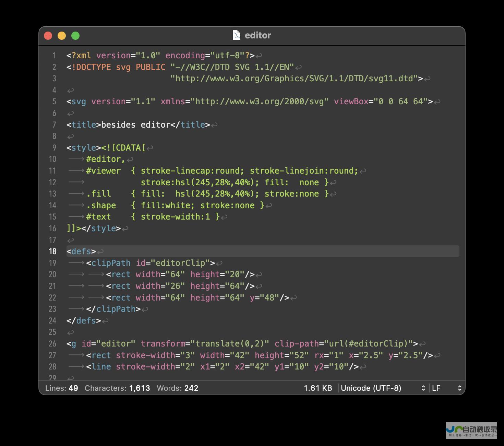Place cursor in the xml version declaration line
Image resolution: width=504 pixels, height=446 pixels.
click(x=160, y=56)
